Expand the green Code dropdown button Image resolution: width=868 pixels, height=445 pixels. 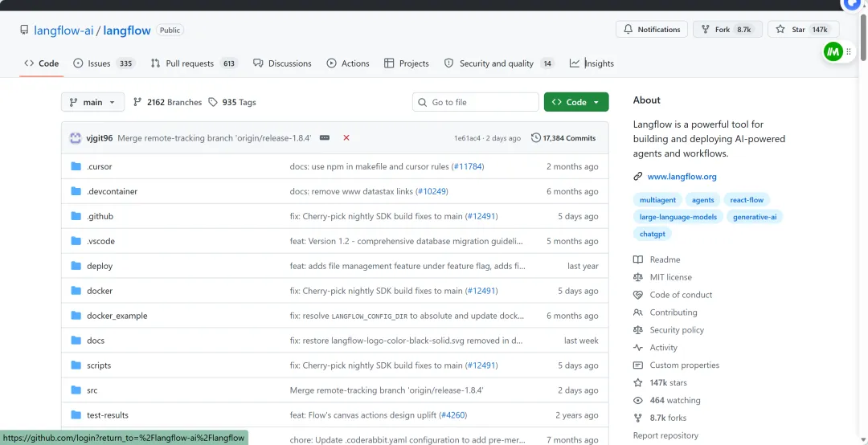coord(576,102)
